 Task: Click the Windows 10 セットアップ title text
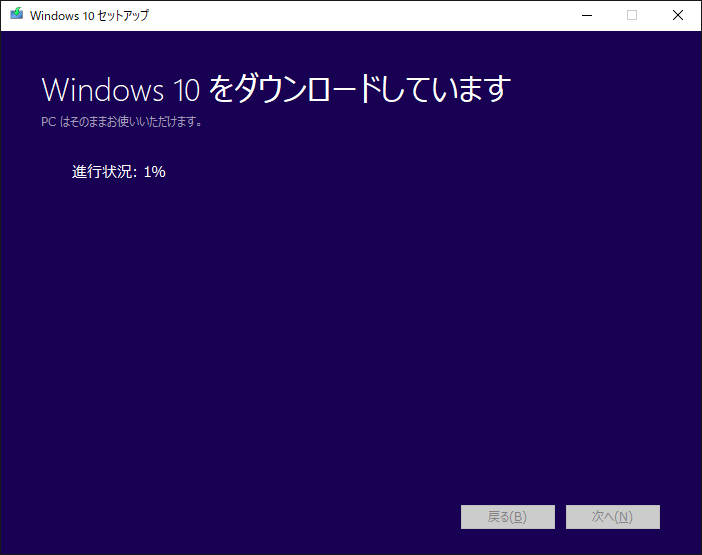click(x=89, y=16)
